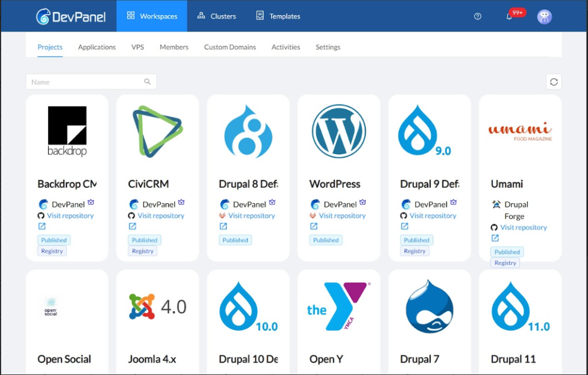This screenshot has height=375, width=588.
Task: Click the Published badge on the WordPress card
Action: pos(326,240)
